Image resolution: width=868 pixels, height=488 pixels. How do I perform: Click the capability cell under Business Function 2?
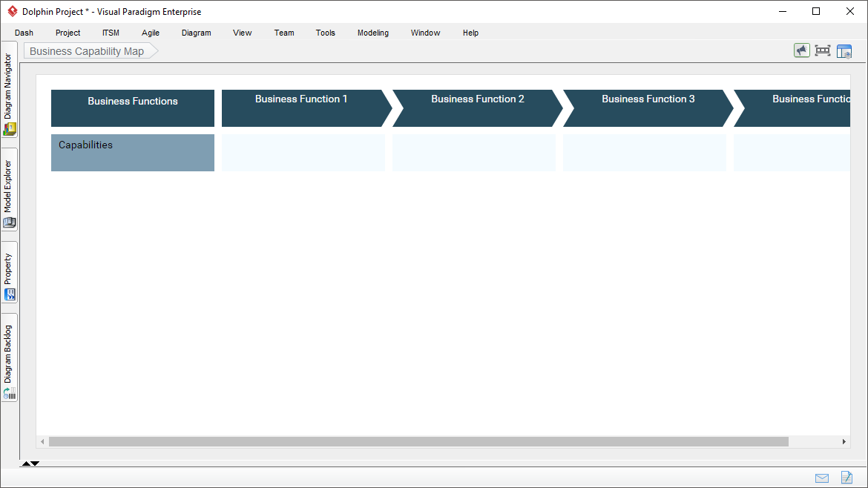(474, 153)
